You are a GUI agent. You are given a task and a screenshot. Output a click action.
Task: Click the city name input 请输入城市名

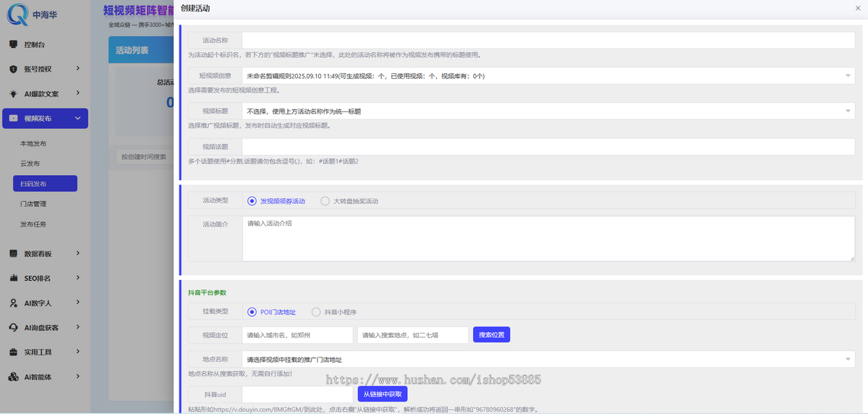pyautogui.click(x=297, y=335)
